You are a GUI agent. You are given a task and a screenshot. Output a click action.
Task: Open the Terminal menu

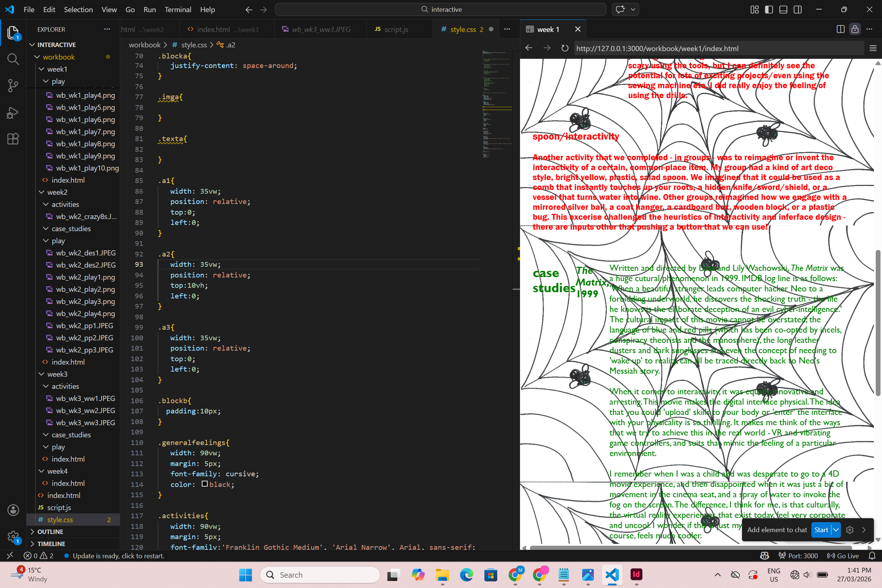click(x=178, y=10)
